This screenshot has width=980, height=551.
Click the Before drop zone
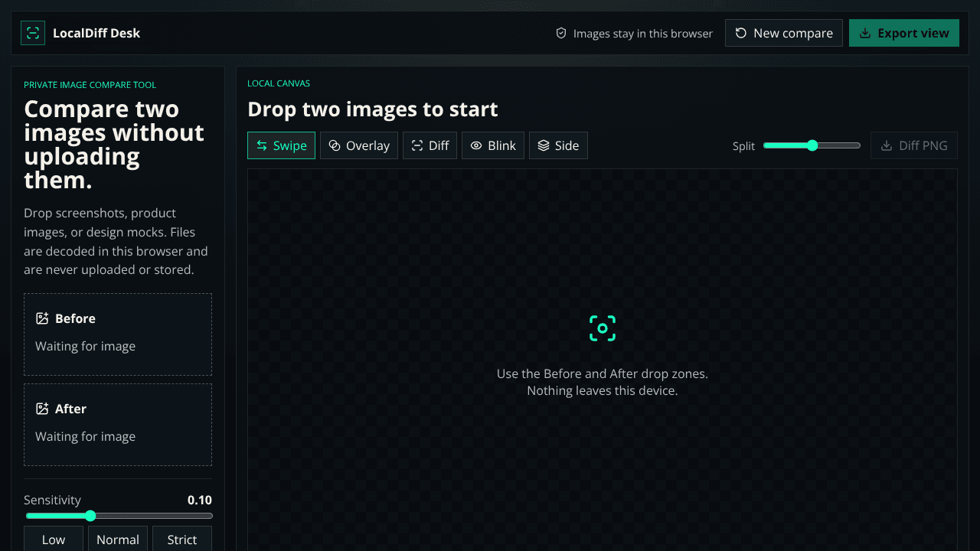tap(118, 334)
